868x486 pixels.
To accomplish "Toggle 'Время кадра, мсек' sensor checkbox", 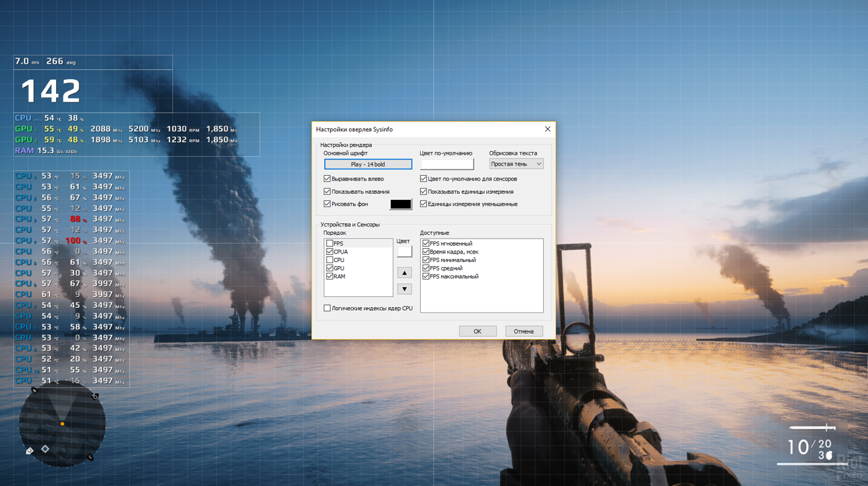I will (426, 252).
